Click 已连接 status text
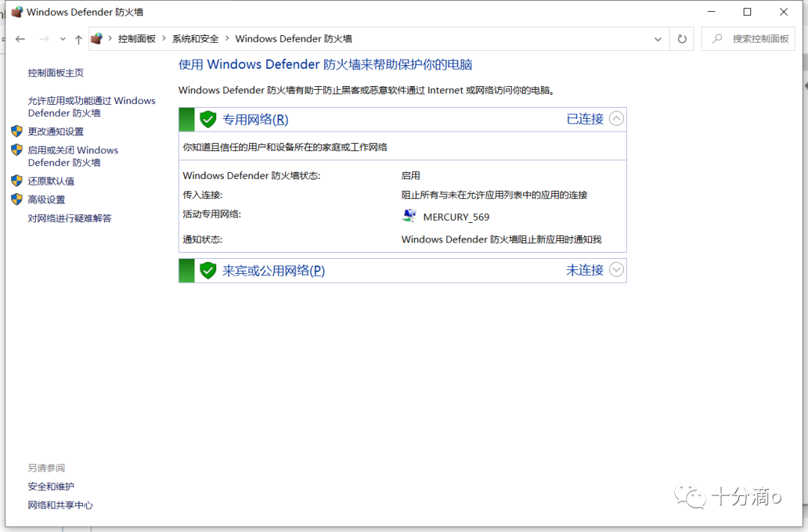 click(x=585, y=119)
